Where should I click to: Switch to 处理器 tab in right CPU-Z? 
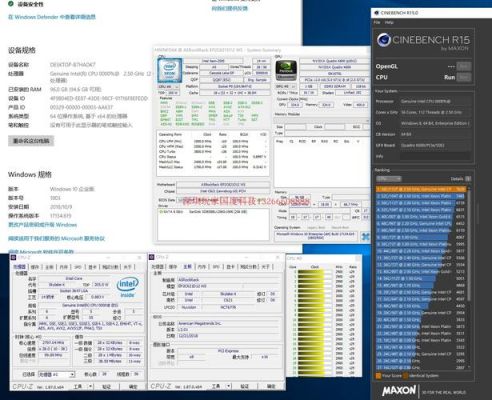coord(157,267)
